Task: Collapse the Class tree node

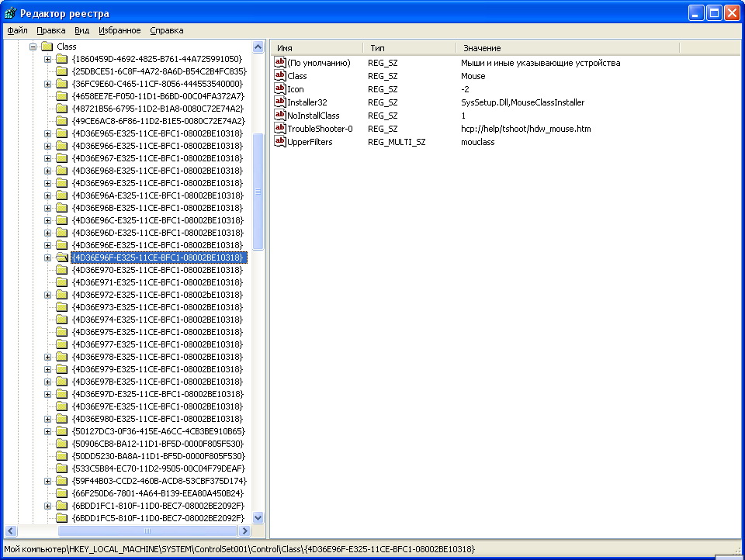Action: click(33, 47)
